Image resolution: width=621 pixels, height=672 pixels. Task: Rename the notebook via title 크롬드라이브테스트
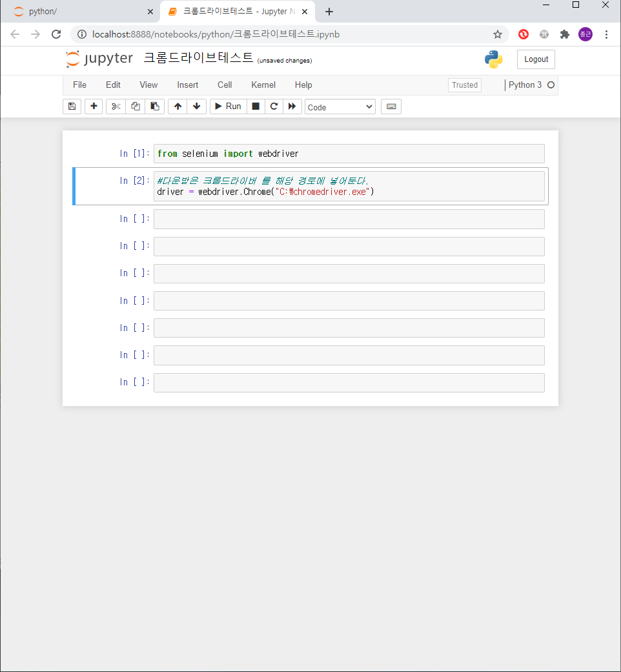point(198,58)
